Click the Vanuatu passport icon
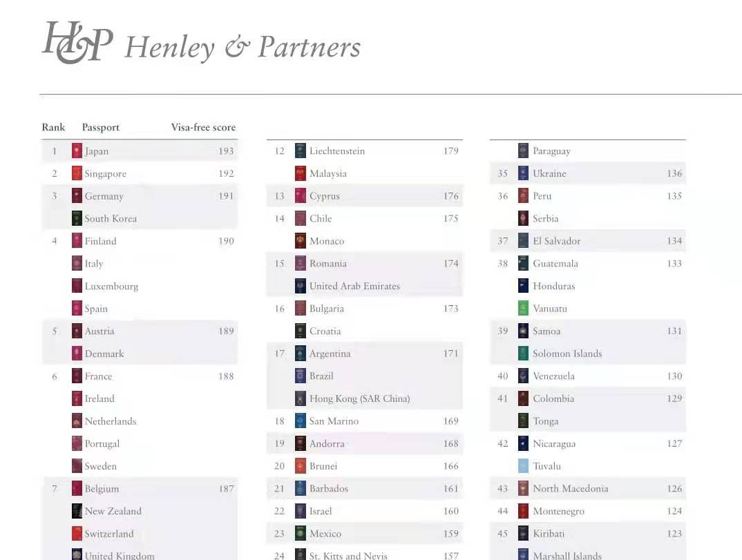The width and height of the screenshot is (742, 560). (x=523, y=309)
